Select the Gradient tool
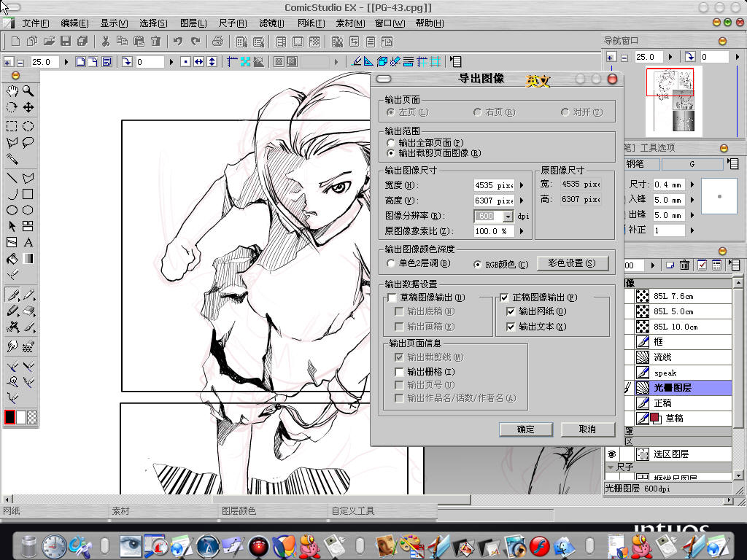The height and width of the screenshot is (560, 747). point(28,259)
